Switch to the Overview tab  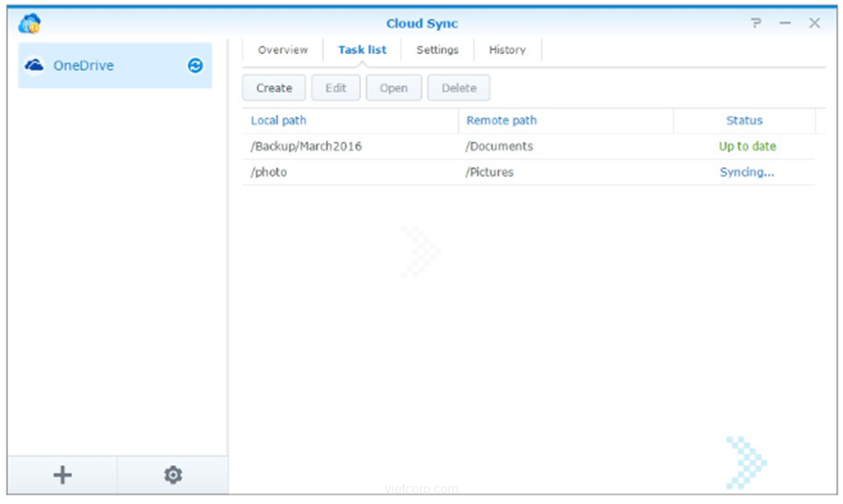[x=282, y=50]
